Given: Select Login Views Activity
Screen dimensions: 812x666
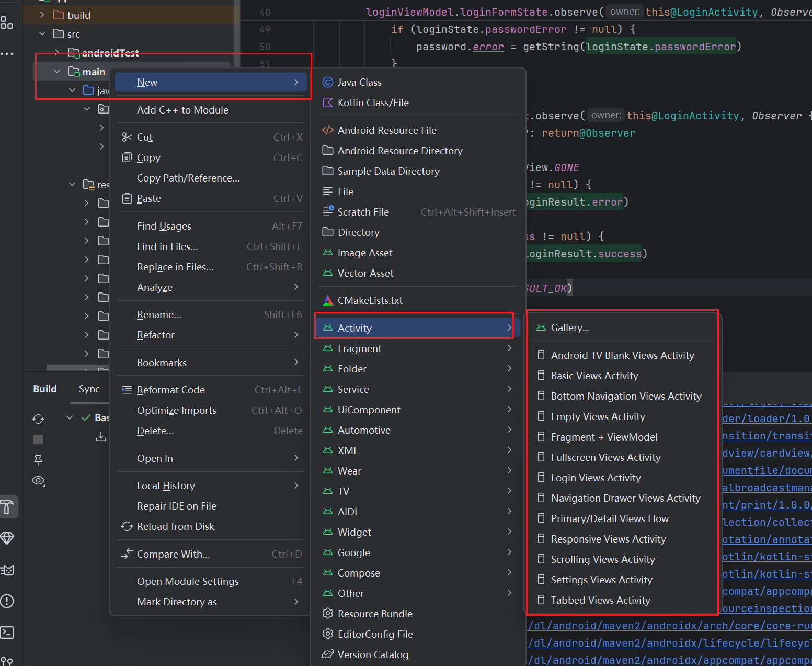Looking at the screenshot, I should [x=622, y=478].
